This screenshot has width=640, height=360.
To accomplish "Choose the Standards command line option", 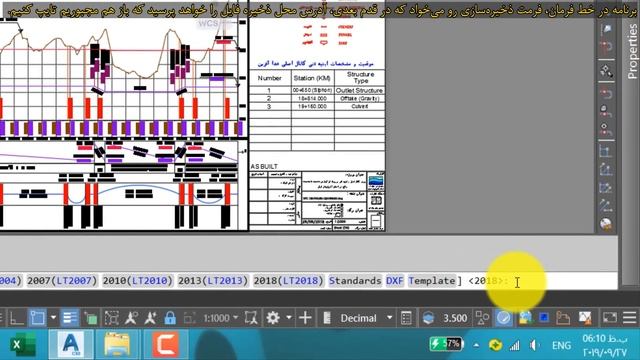I will point(355,281).
